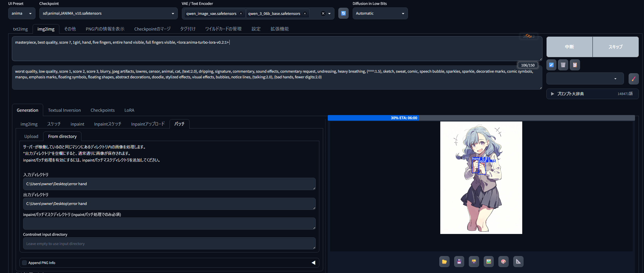
Task: Switch to the LoRA tab
Action: 129,110
